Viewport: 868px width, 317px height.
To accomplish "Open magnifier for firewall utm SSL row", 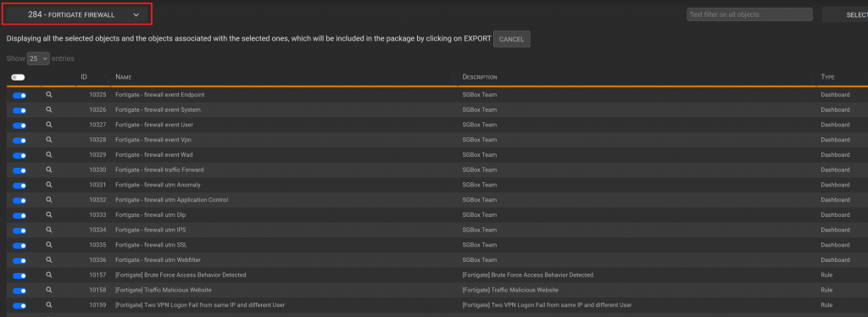I will [x=48, y=244].
